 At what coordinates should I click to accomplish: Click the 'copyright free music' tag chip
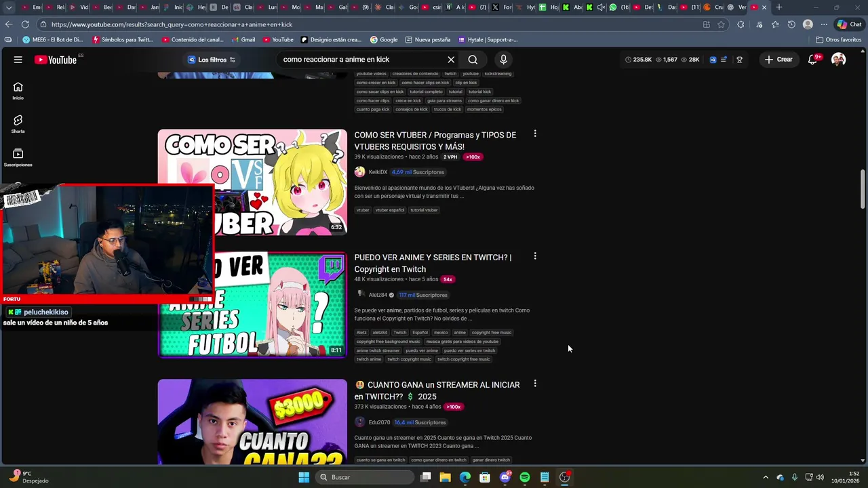[492, 333]
